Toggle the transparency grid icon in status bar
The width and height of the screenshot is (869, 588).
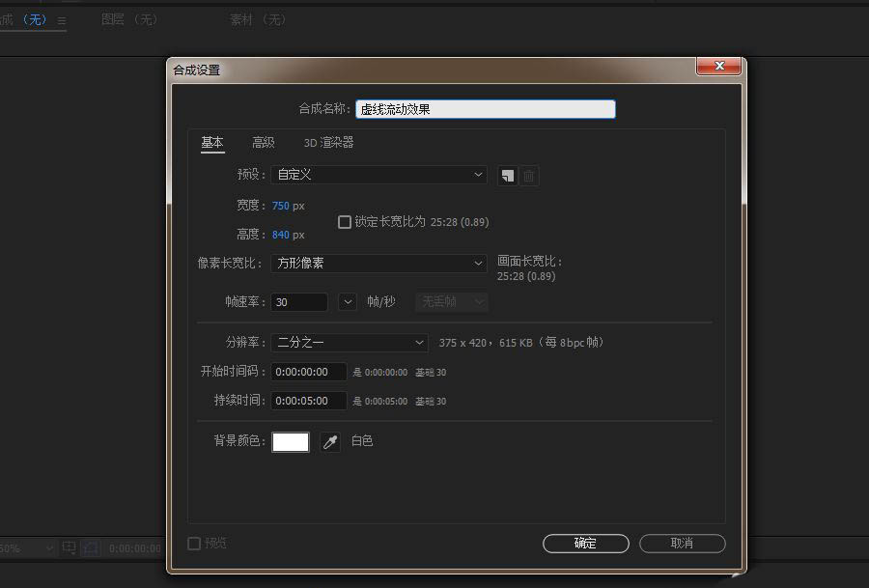pos(89,547)
